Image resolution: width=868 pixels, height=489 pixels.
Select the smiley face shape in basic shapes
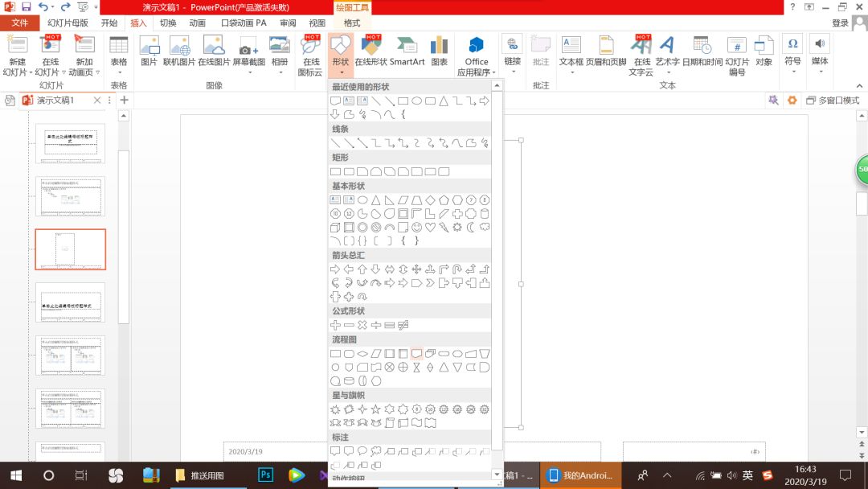[x=416, y=227]
